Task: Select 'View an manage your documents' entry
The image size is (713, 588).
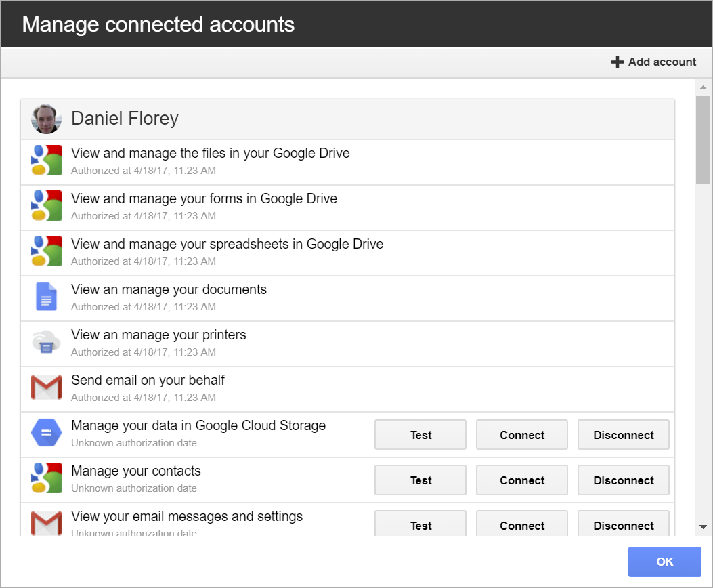Action: (x=169, y=290)
